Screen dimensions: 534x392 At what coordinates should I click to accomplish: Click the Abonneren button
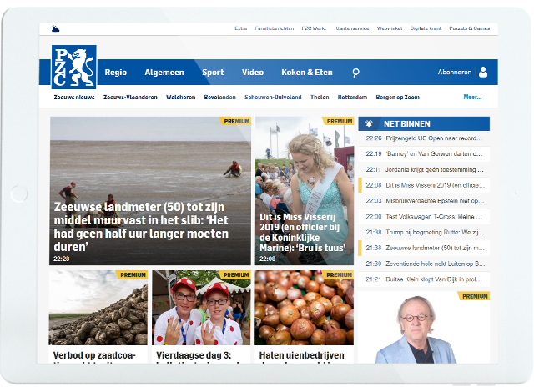[455, 73]
